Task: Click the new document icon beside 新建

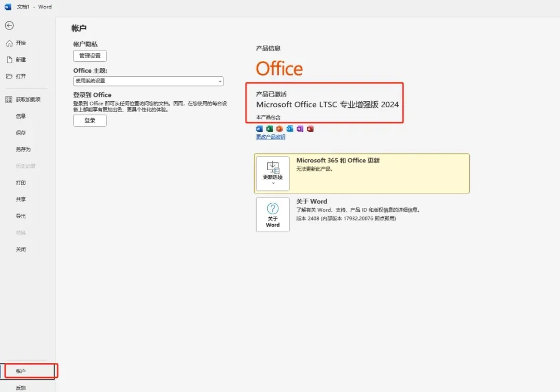Action: [x=9, y=60]
